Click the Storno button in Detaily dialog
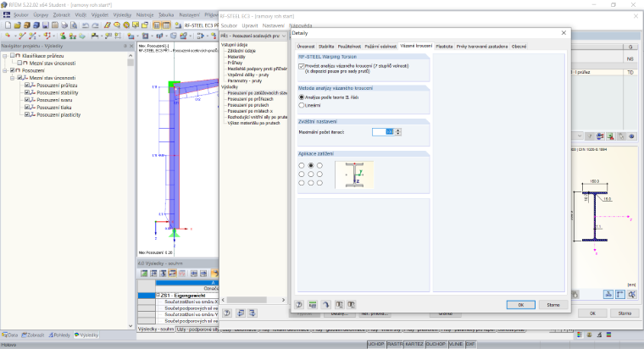644x349 pixels. (x=553, y=305)
